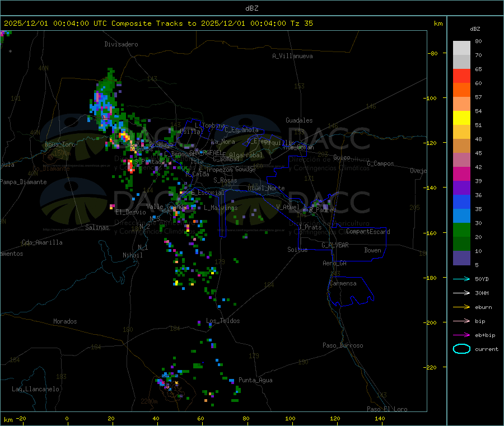The image size is (504, 426).
Task: Click the cyan 'current' ellipse symbol
Action: click(x=461, y=349)
